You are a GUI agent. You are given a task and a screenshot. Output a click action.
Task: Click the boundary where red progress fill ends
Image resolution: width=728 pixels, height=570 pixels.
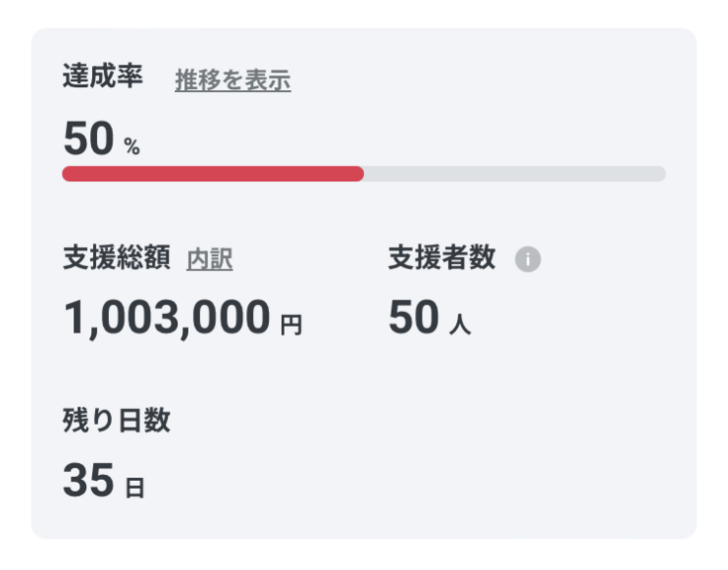tap(362, 174)
